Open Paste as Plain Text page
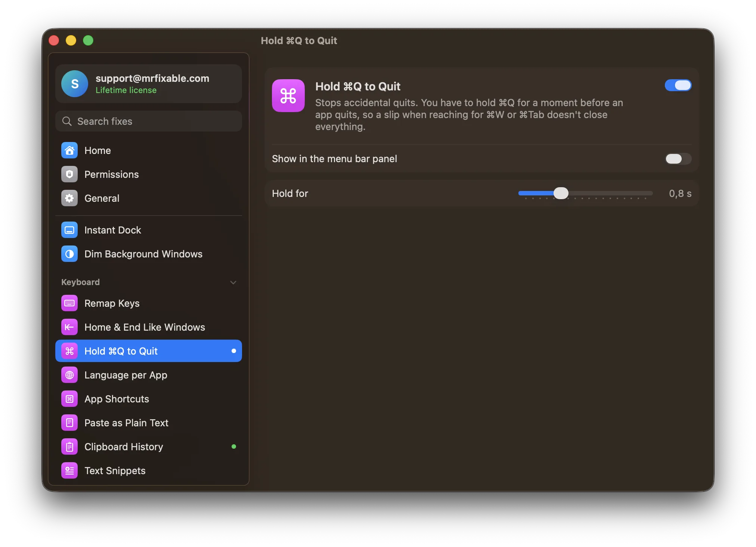Image resolution: width=756 pixels, height=547 pixels. point(149,423)
